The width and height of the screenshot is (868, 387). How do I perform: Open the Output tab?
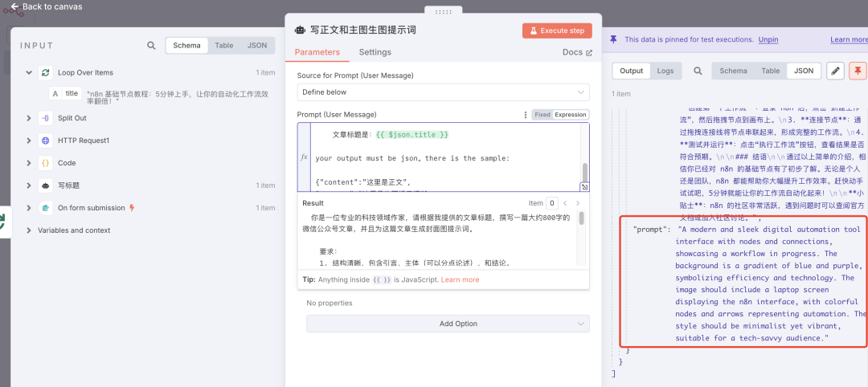[631, 71]
